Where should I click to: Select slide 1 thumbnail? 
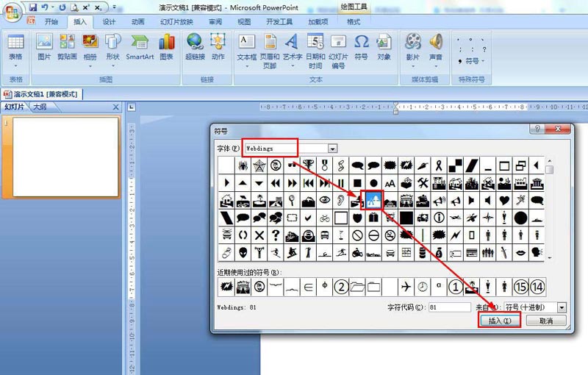point(65,157)
